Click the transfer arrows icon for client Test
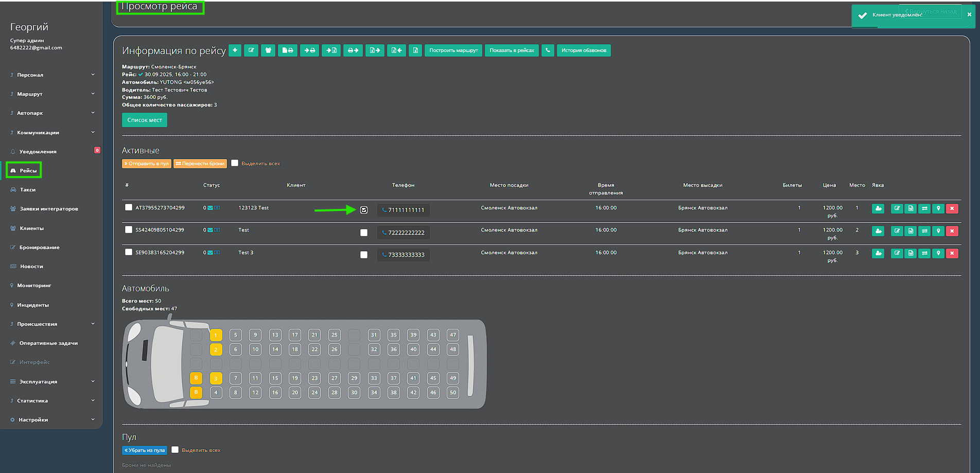The height and width of the screenshot is (473, 980). pyautogui.click(x=924, y=231)
